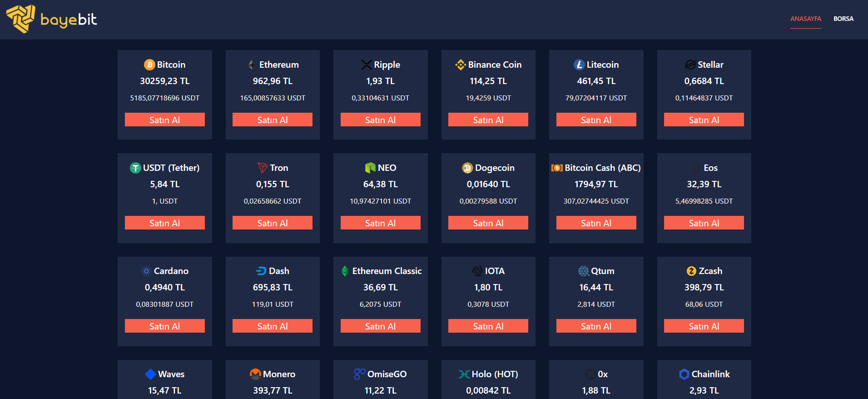The width and height of the screenshot is (868, 399).
Task: Click the Qtum icon
Action: point(583,271)
